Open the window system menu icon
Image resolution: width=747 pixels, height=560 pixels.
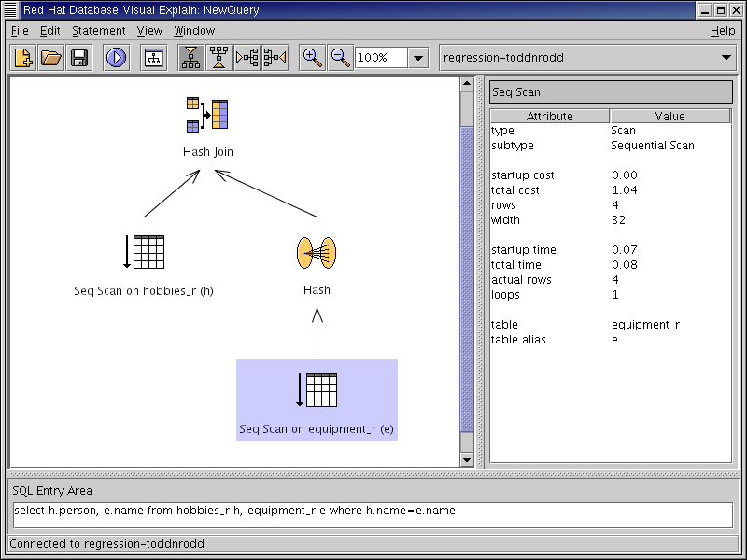(x=10, y=9)
